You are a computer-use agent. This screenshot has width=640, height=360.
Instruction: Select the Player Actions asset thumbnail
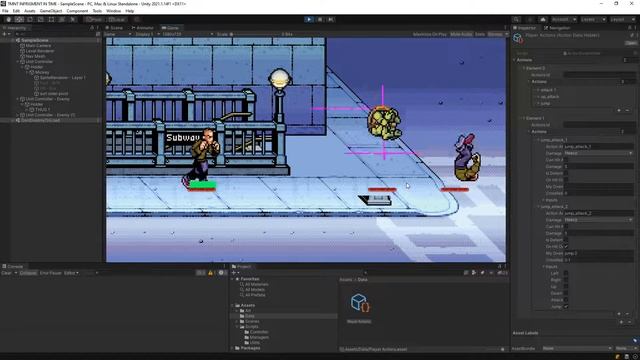pos(359,303)
